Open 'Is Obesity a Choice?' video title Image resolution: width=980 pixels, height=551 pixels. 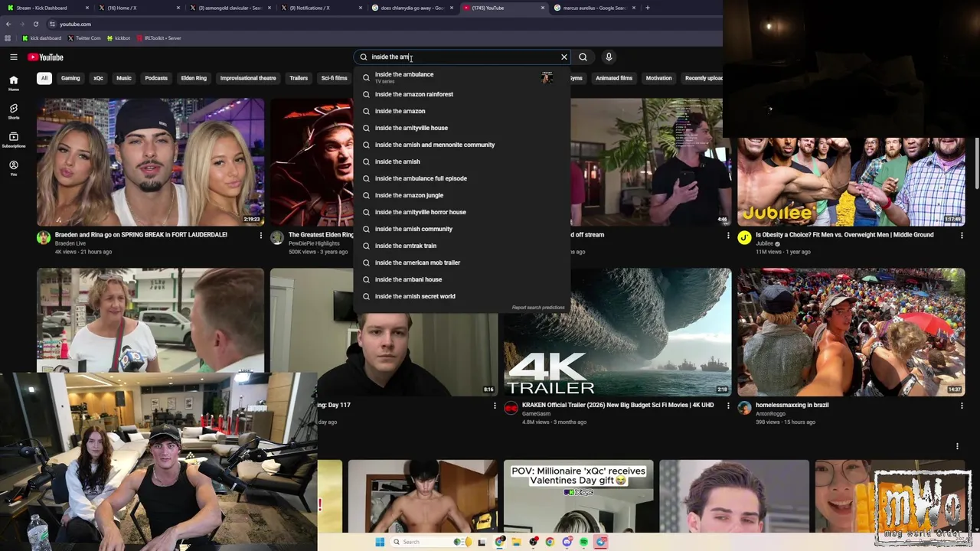click(844, 235)
